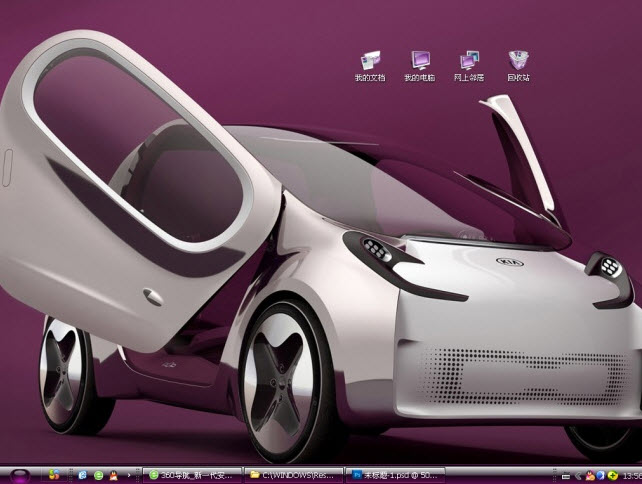
Task: Open 回收站 (Recycle Bin) desktop icon
Action: point(518,60)
